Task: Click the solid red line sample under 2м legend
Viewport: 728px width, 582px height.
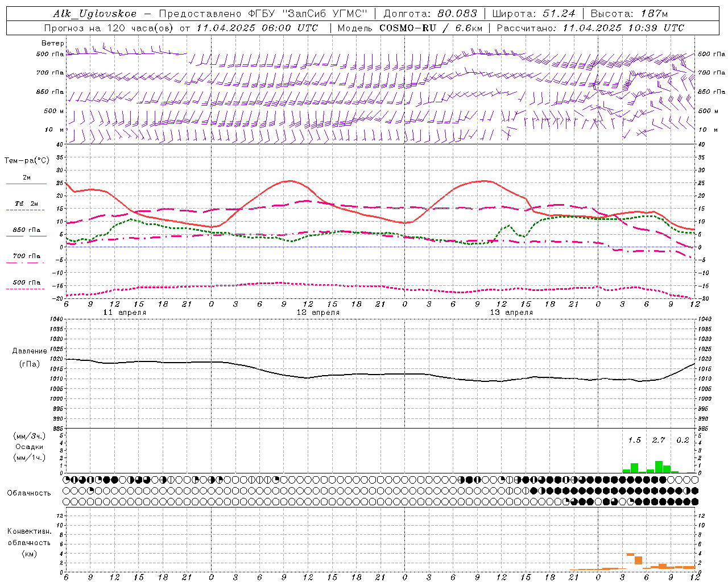Action: [x=26, y=184]
